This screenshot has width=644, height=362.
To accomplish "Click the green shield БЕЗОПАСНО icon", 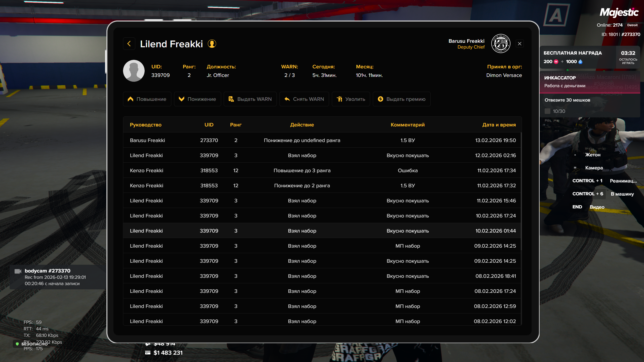I will [x=17, y=344].
